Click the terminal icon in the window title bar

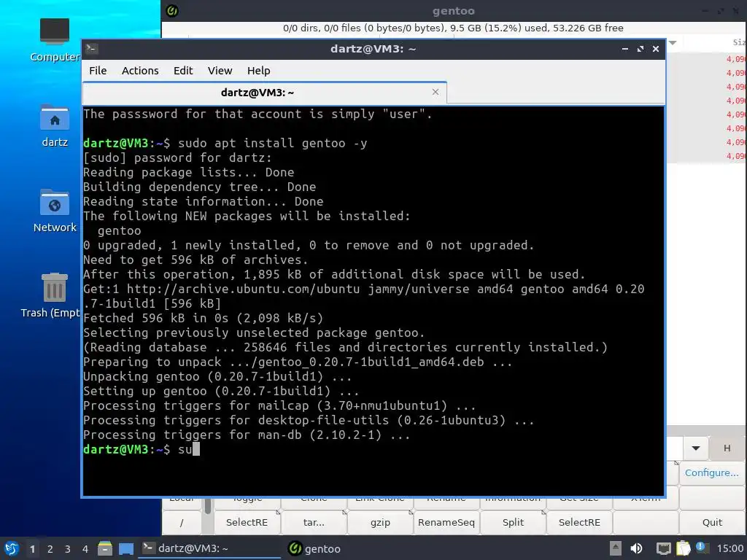(92, 49)
